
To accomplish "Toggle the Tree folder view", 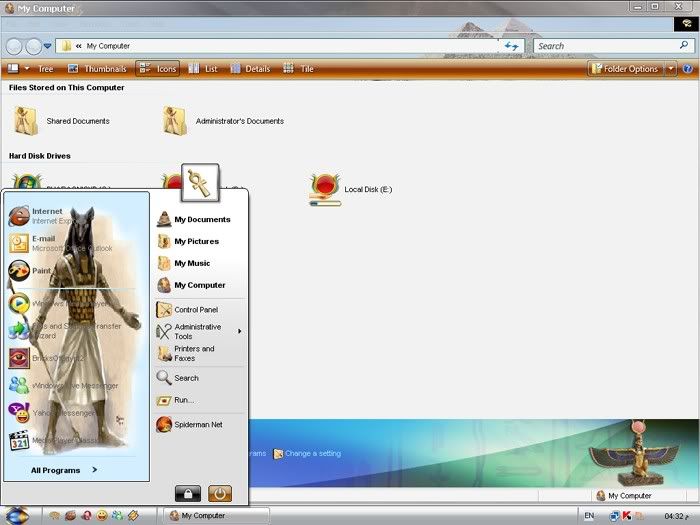I will 46,69.
